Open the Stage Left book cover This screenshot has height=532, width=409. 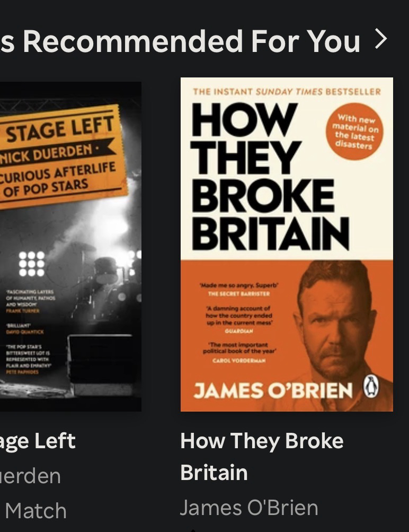pyautogui.click(x=70, y=246)
